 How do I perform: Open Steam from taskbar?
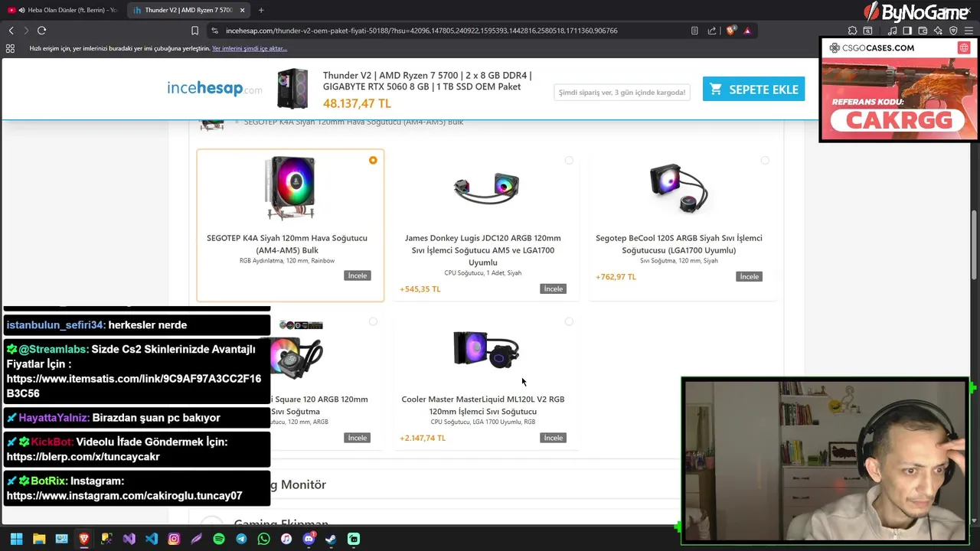click(332, 539)
